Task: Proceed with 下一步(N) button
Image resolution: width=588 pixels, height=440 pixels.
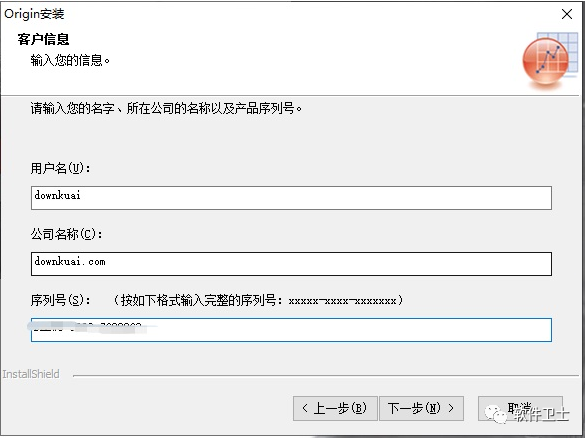Action: click(x=421, y=408)
